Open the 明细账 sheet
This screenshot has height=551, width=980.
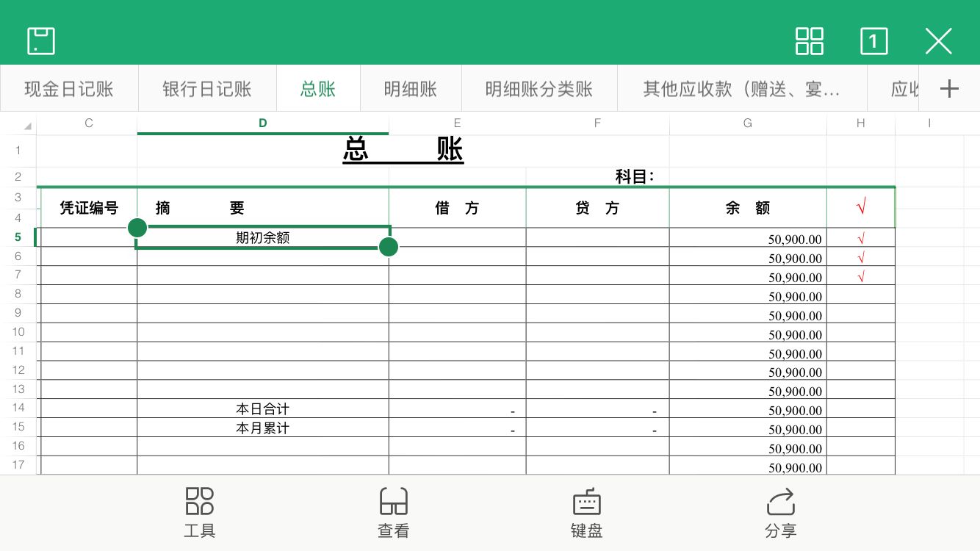[410, 87]
